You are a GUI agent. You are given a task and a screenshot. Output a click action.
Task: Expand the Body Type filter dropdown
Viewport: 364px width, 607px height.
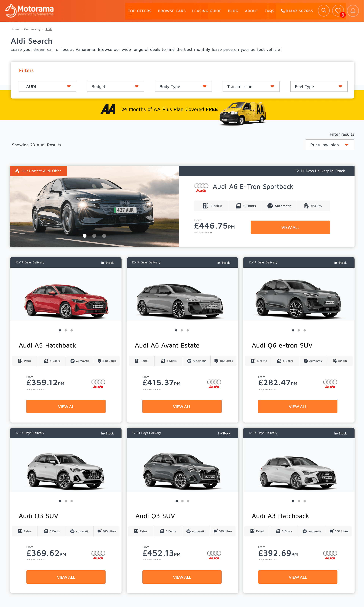point(183,86)
